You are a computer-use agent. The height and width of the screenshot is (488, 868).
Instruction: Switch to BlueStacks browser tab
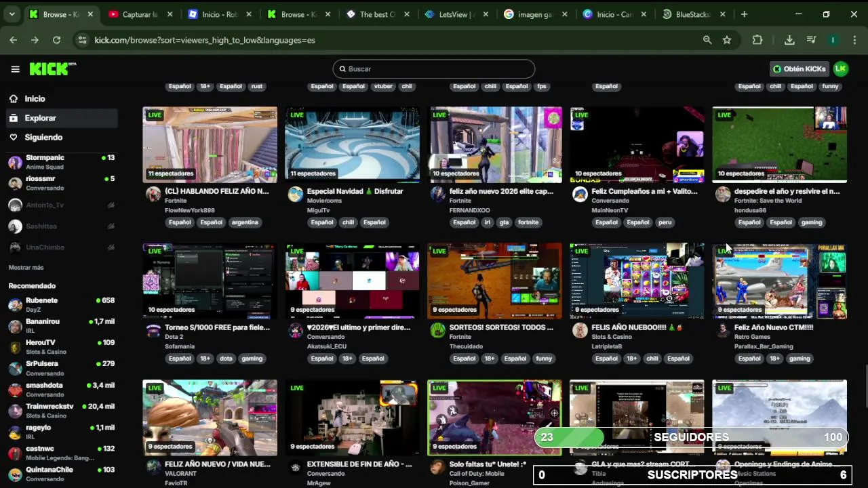(693, 14)
